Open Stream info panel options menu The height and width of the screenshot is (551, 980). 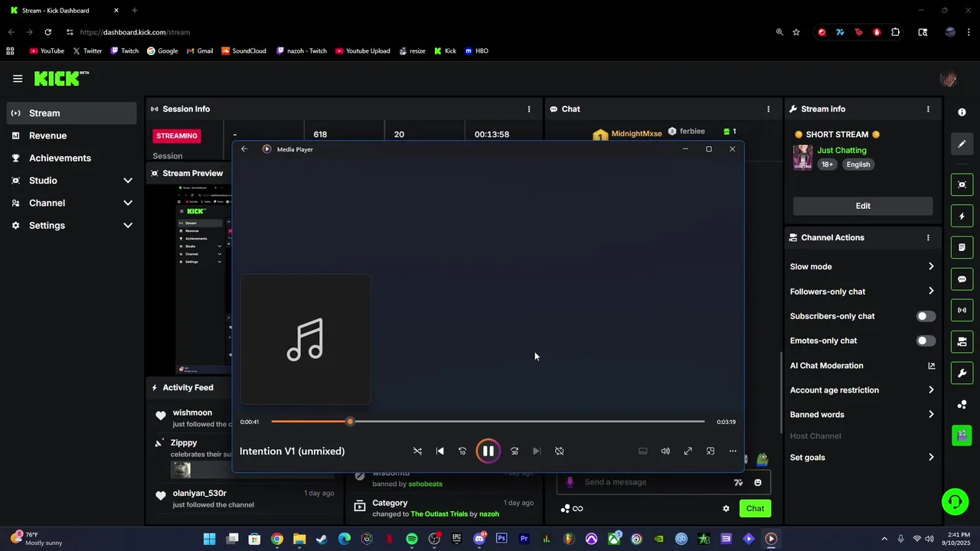928,109
